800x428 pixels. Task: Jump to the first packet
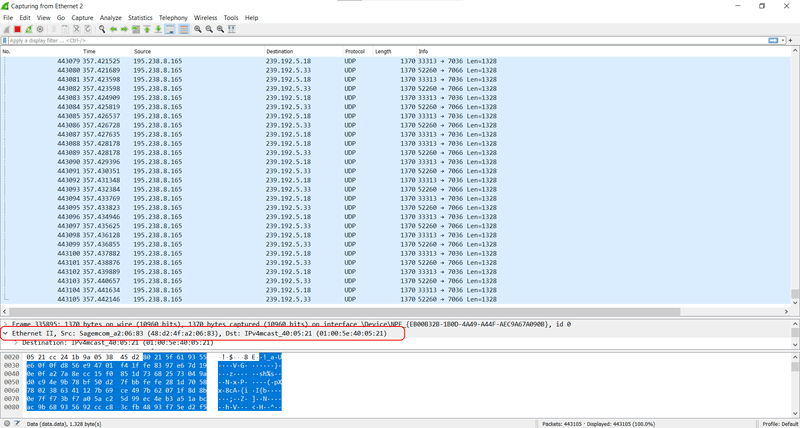click(147, 29)
